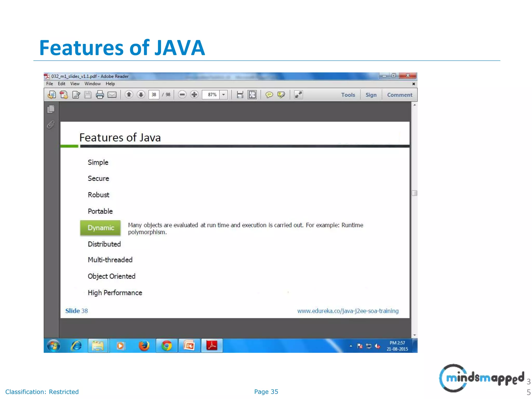The image size is (532, 399).
Task: Click the Edit/sign document icon
Action: pos(76,95)
